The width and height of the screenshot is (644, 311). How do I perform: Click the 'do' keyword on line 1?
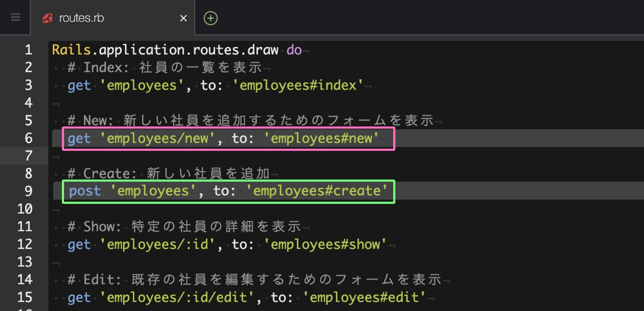pos(294,50)
